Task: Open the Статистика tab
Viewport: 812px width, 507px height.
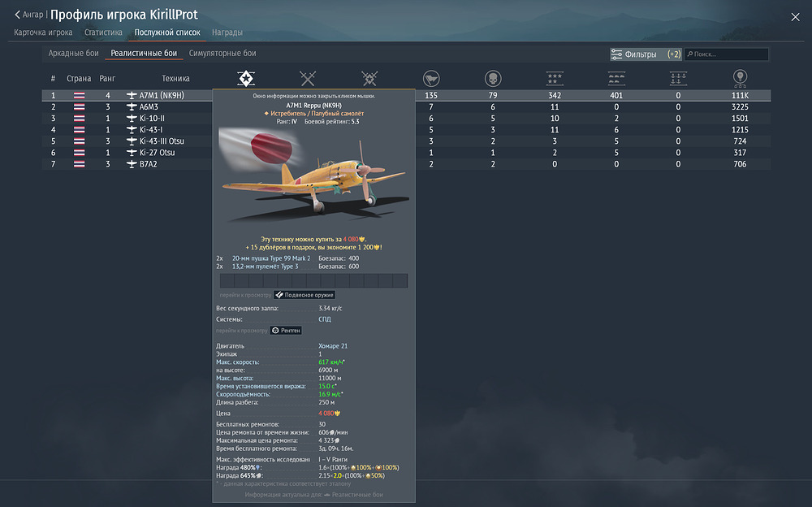Action: pyautogui.click(x=104, y=32)
